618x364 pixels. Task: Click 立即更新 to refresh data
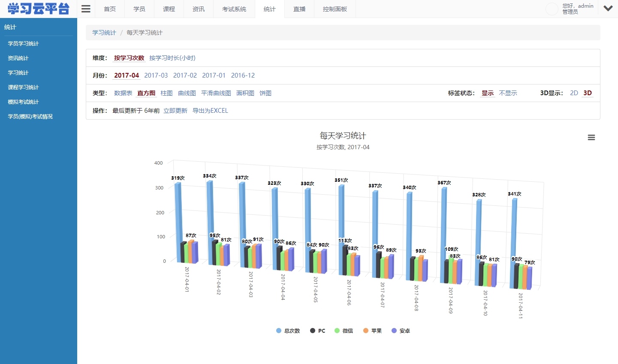(x=175, y=110)
